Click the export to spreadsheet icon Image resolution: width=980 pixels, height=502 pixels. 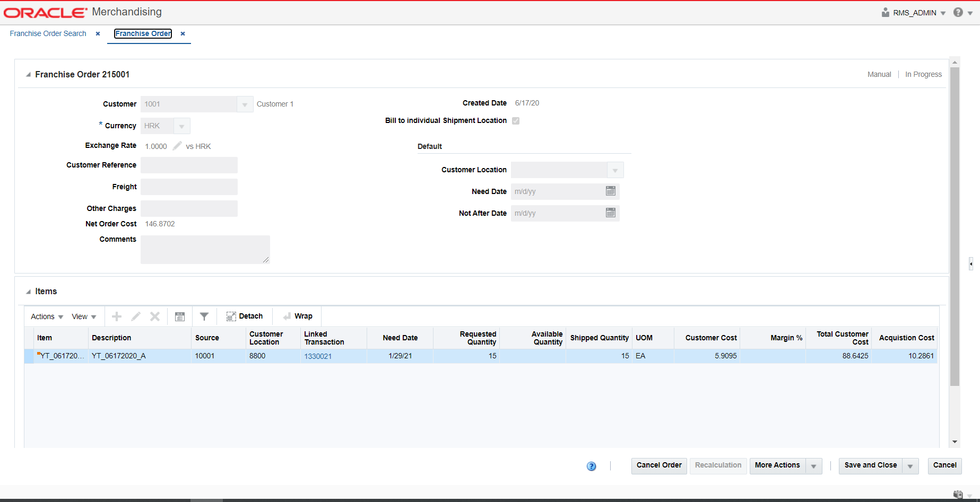[180, 316]
